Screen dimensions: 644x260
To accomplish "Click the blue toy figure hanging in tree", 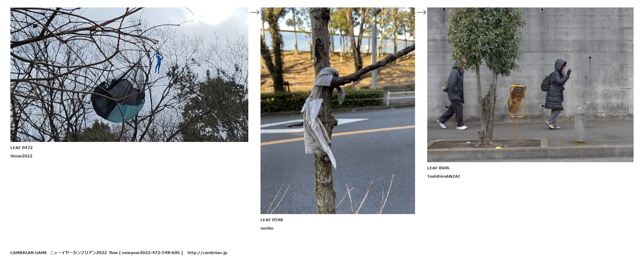I will [158, 63].
